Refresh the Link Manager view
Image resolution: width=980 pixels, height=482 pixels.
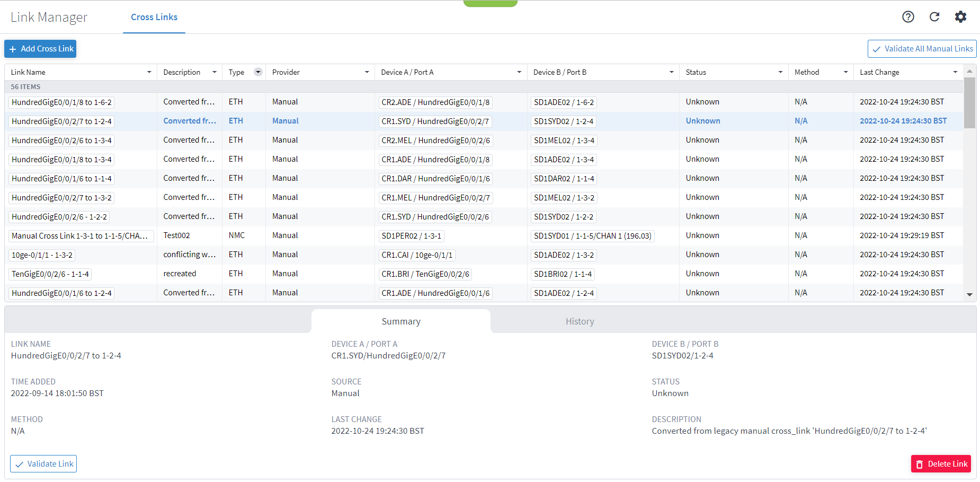pyautogui.click(x=934, y=16)
